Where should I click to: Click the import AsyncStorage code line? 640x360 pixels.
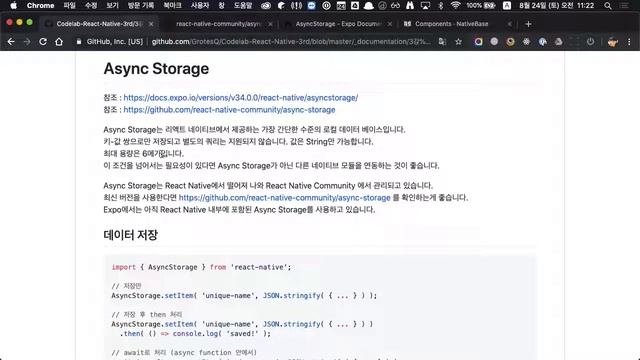tap(201, 267)
